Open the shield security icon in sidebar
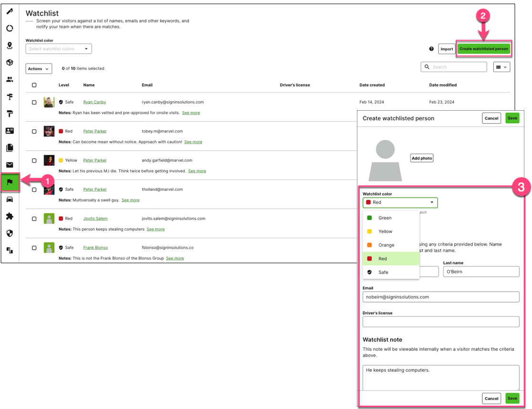 coord(10,233)
